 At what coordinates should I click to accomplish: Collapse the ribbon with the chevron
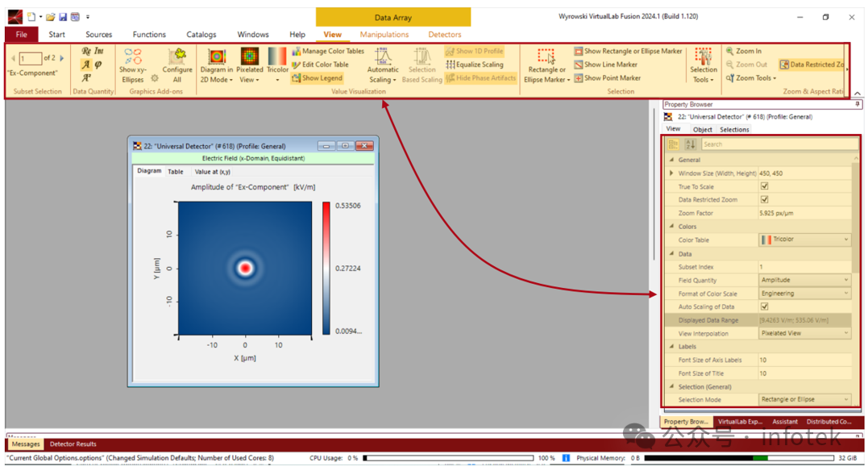coord(858,94)
